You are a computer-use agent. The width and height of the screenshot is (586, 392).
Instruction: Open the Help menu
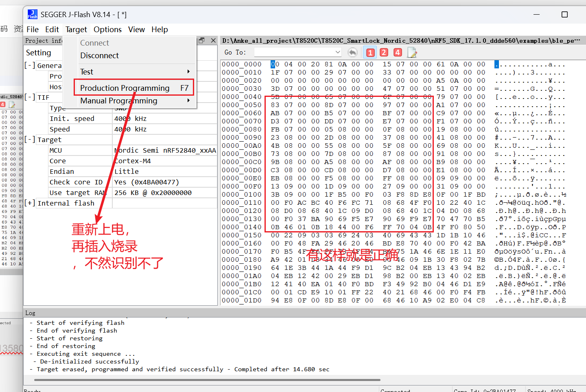point(160,30)
